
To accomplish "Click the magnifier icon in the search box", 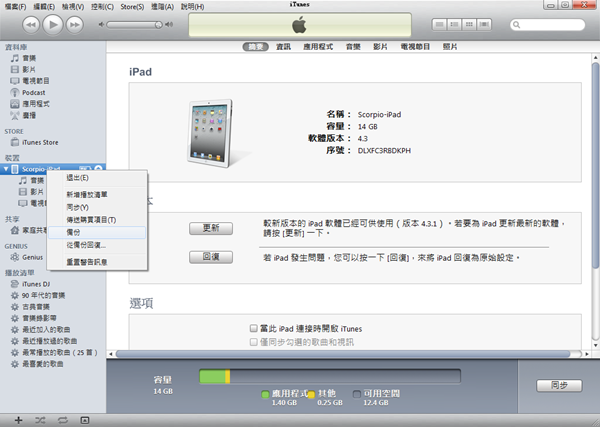I will click(x=517, y=25).
